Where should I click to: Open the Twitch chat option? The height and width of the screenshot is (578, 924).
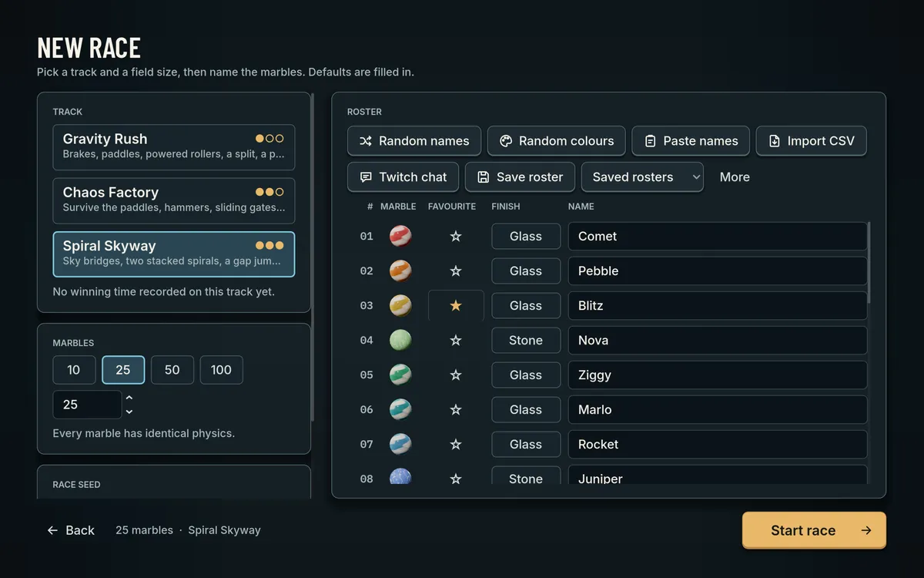tap(403, 177)
